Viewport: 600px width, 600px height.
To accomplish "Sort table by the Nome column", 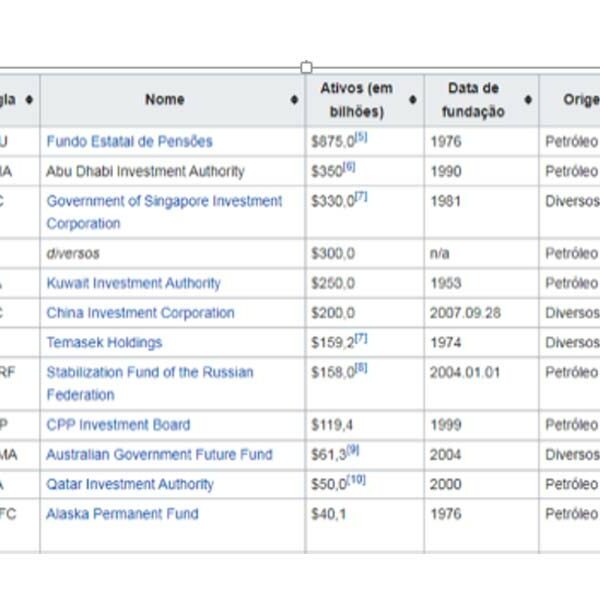I will (x=294, y=100).
